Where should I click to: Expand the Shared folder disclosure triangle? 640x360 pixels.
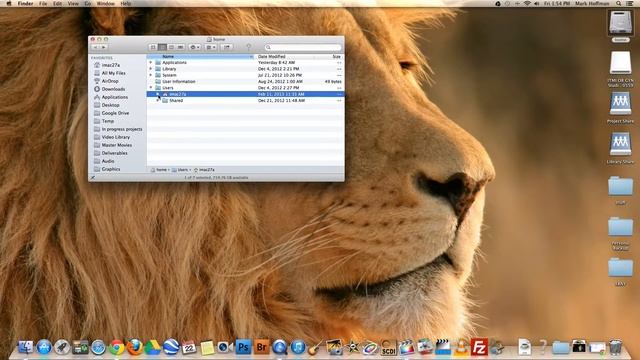tap(158, 100)
